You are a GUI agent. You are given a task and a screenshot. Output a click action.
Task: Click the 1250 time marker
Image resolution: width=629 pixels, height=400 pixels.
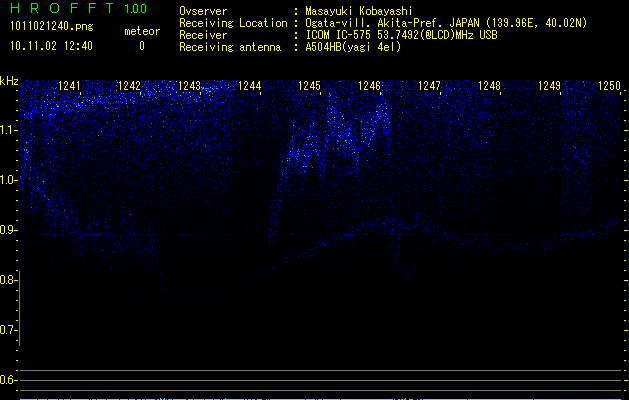point(609,86)
